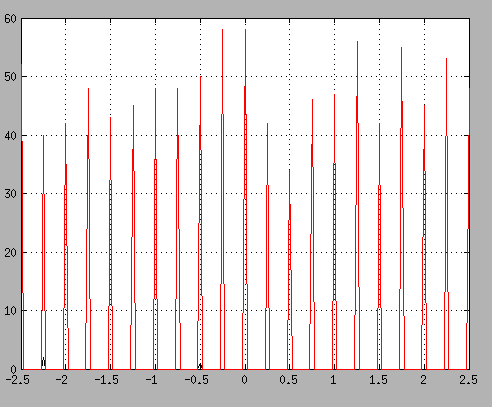Image resolution: width=492 pixels, height=407 pixels.
Task: Click the red peak at x = 0.25
Action: 267,246
